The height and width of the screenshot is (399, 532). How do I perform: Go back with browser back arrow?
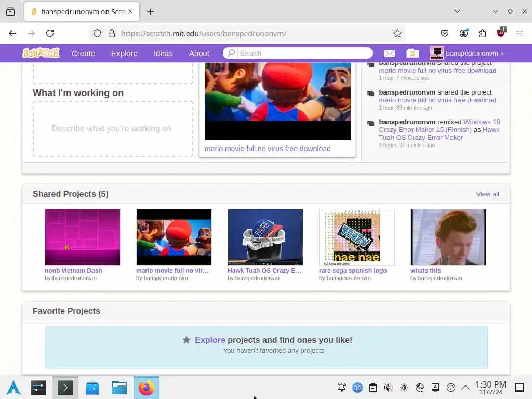pos(12,33)
